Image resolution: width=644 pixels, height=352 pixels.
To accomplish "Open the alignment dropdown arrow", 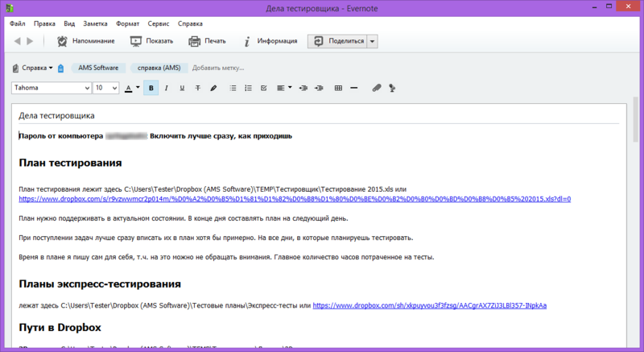I will pyautogui.click(x=290, y=88).
